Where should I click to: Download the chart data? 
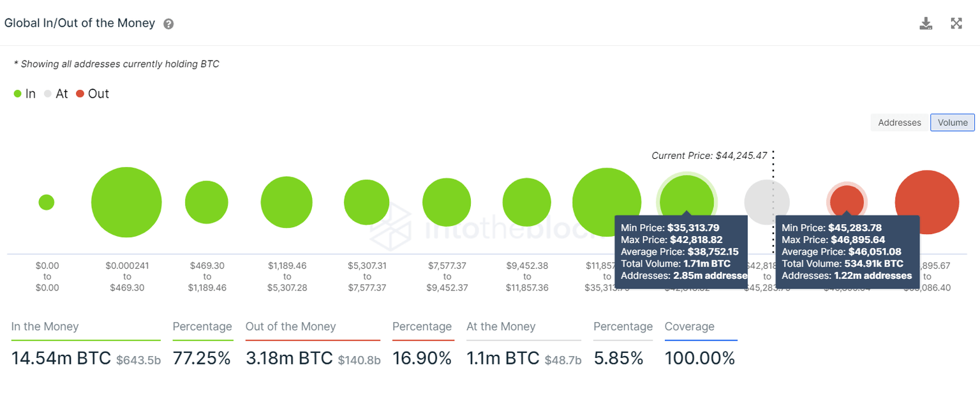pyautogui.click(x=926, y=23)
